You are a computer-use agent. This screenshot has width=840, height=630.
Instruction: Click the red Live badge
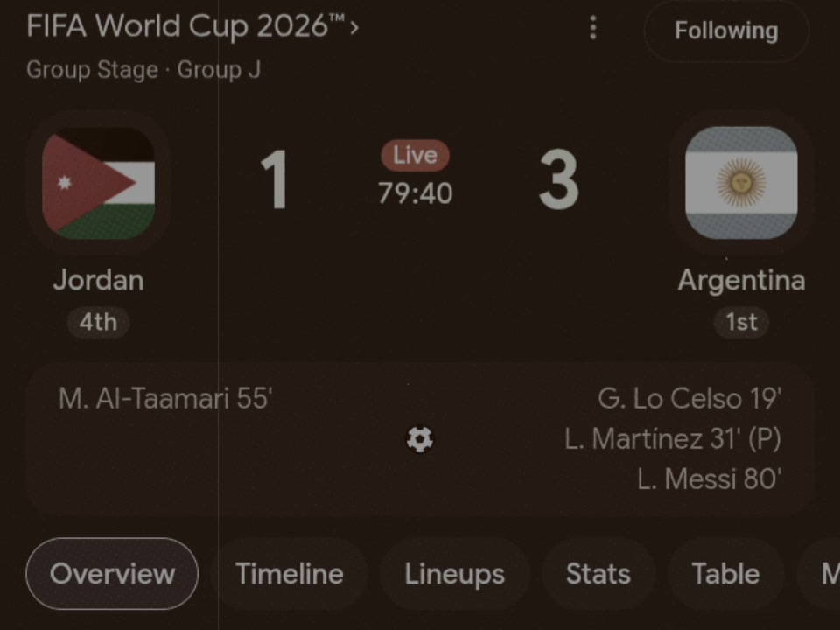point(415,156)
